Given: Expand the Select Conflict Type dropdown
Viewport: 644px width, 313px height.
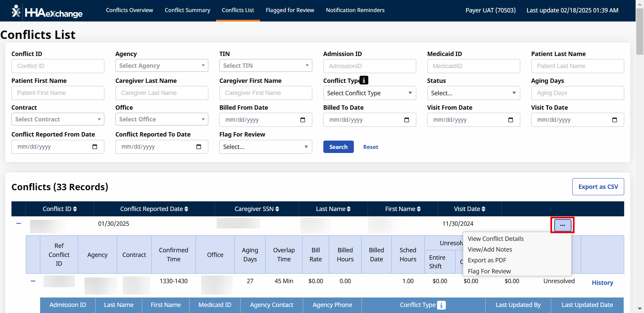Looking at the screenshot, I should coord(369,93).
